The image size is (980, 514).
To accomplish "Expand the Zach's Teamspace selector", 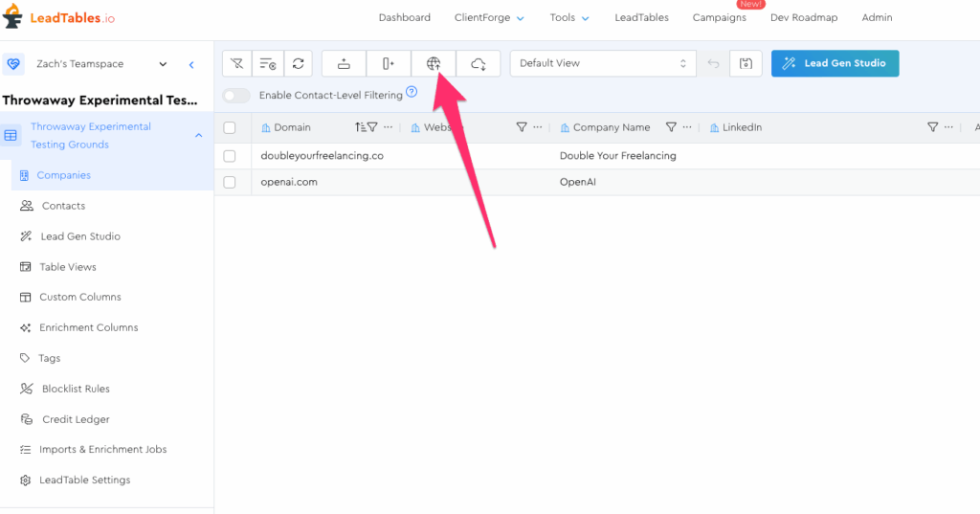I will (163, 64).
